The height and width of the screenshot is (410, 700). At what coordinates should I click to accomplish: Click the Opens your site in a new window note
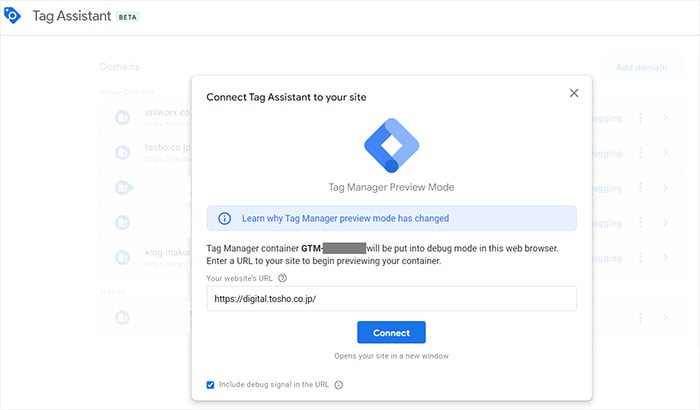[392, 356]
